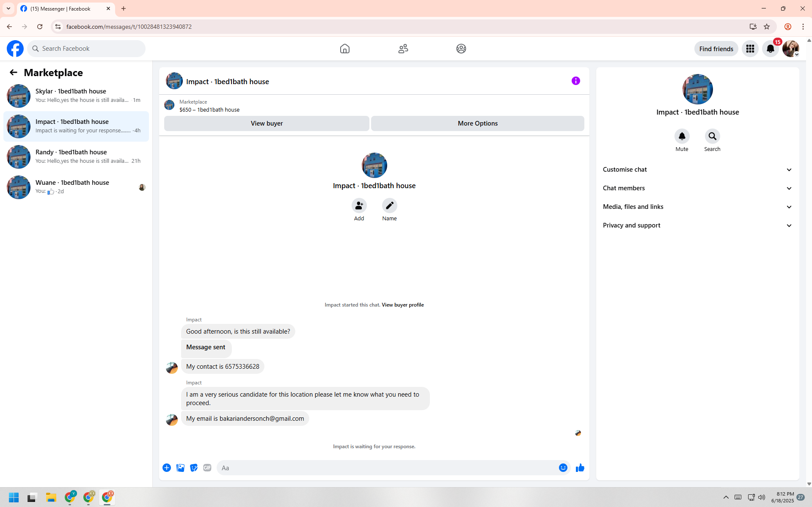Open the Skylar 1bed1bath house conversation
Image resolution: width=812 pixels, height=507 pixels.
click(76, 96)
